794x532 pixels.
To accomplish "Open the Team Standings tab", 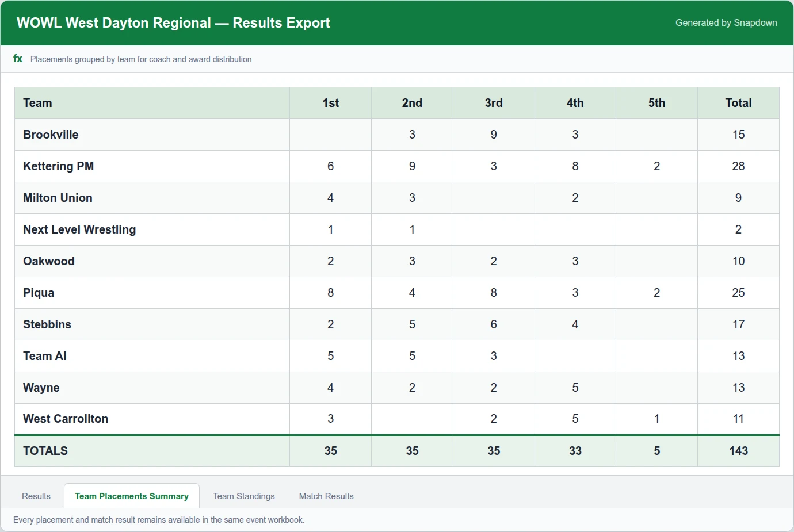I will tap(244, 496).
